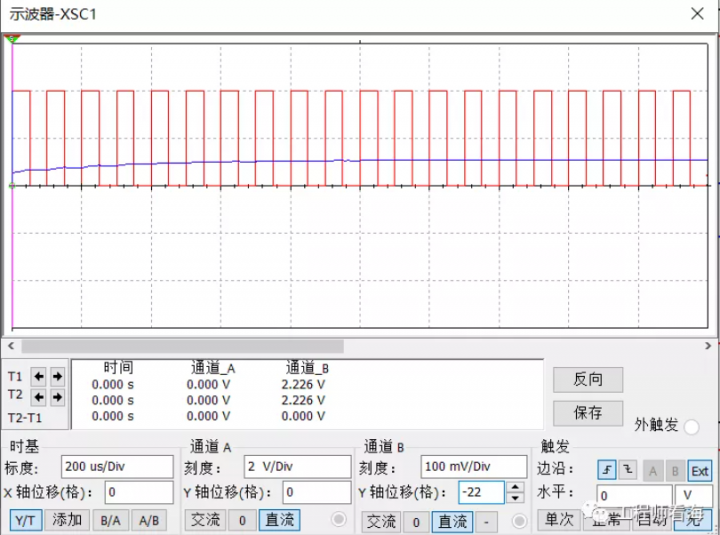The height and width of the screenshot is (535, 720).
Task: Toggle channel A radio indicator
Action: (x=338, y=520)
